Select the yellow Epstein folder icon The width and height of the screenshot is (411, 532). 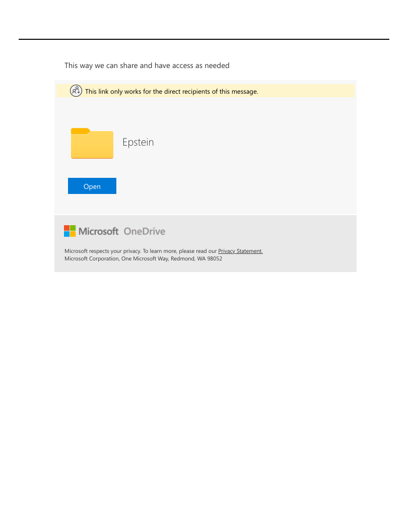point(92,143)
